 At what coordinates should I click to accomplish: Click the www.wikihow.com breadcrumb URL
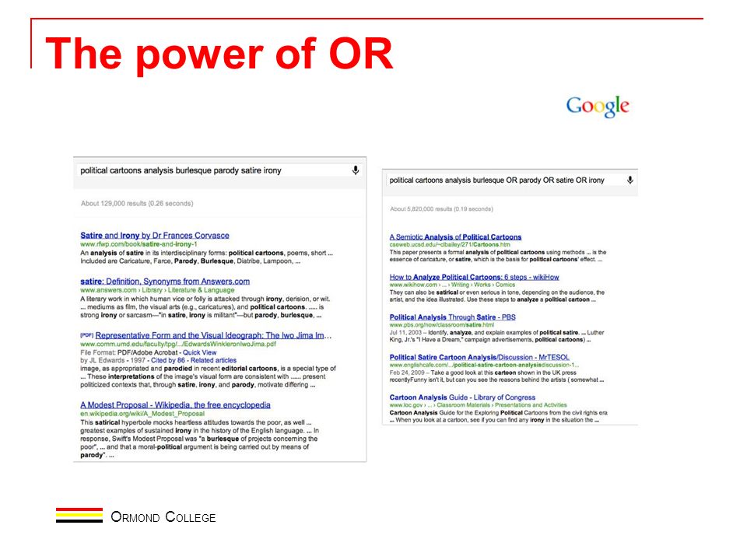(x=452, y=285)
